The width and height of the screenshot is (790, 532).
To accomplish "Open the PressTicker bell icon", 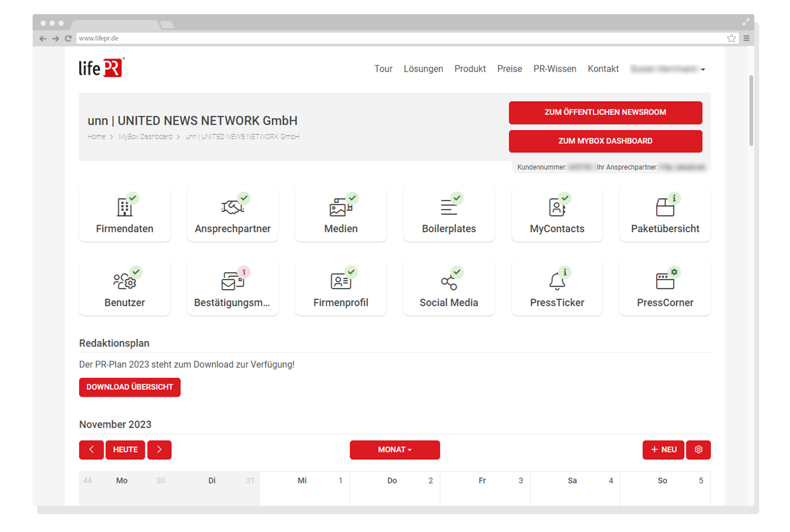I will tap(557, 281).
